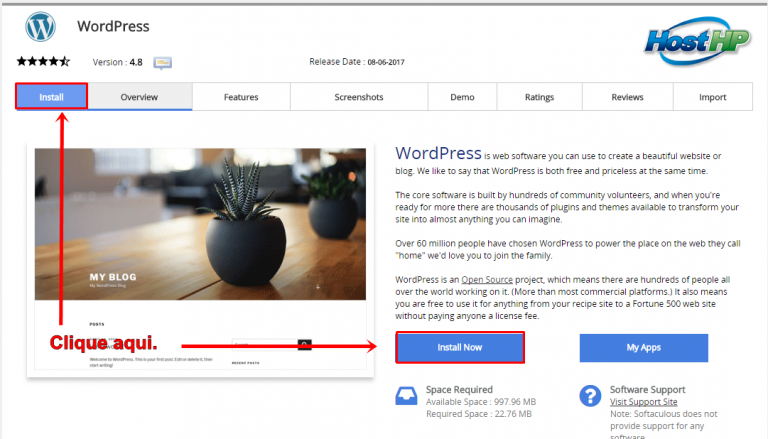Click the search icon in the blog preview
768x439 pixels.
tap(305, 344)
